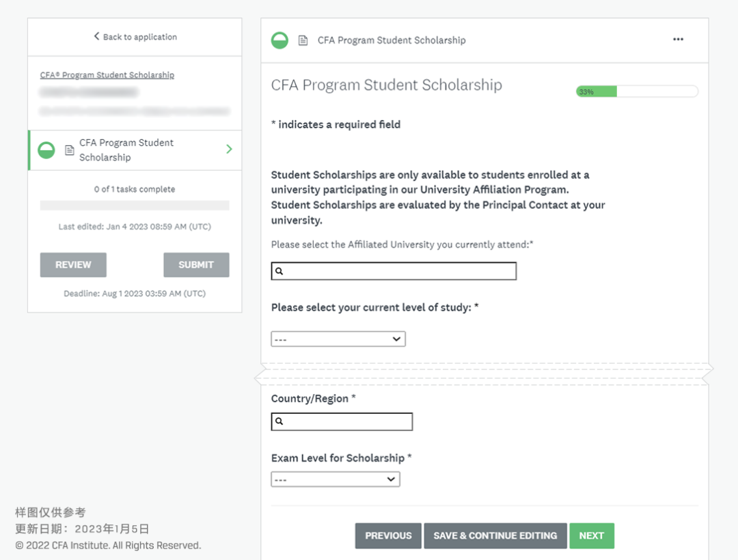
Task: Click the green chevron on sidebar task
Action: (229, 149)
